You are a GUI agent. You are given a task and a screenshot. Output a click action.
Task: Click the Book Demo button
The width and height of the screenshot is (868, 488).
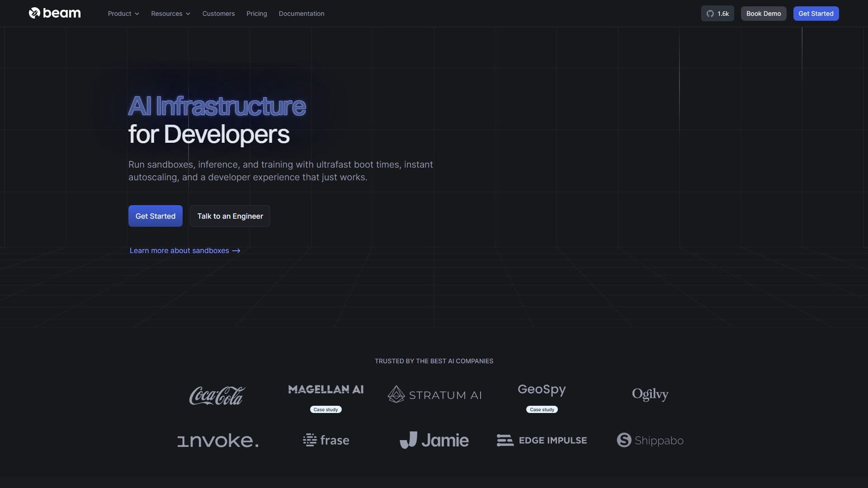(x=764, y=14)
